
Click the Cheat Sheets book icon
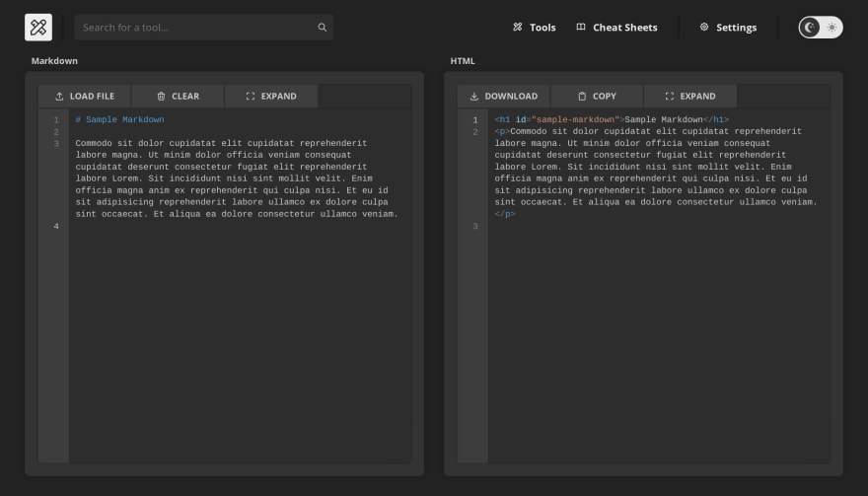point(581,28)
